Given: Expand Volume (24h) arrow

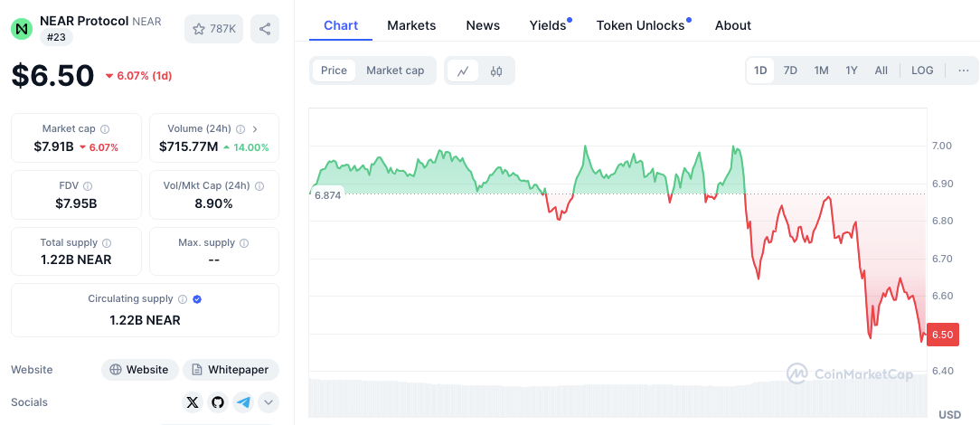Looking at the screenshot, I should [255, 129].
